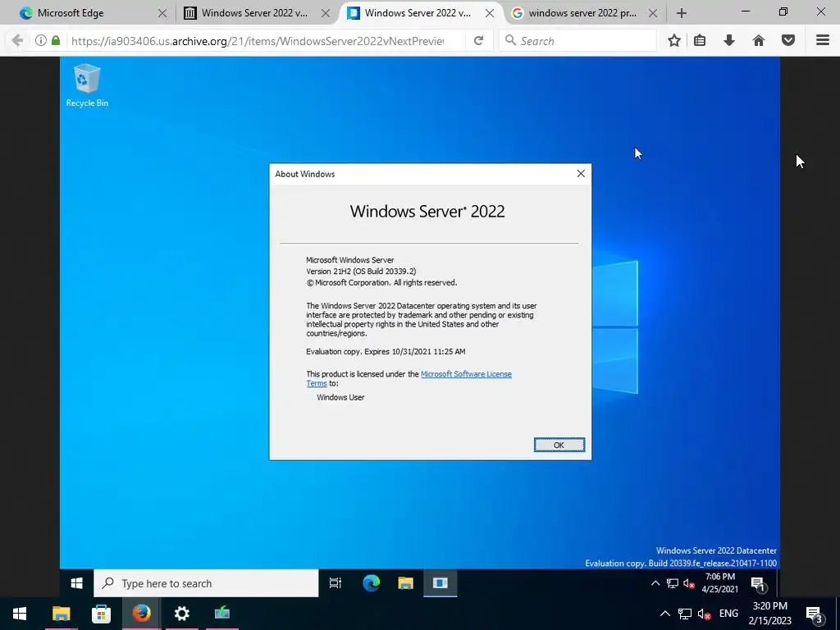
Task: Click the browser Search box
Action: pos(577,41)
